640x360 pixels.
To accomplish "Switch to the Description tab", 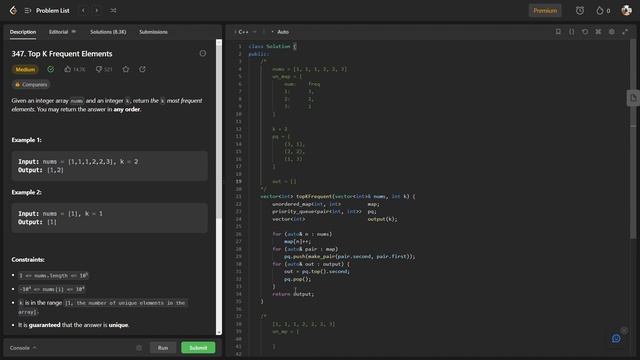I will pyautogui.click(x=23, y=32).
